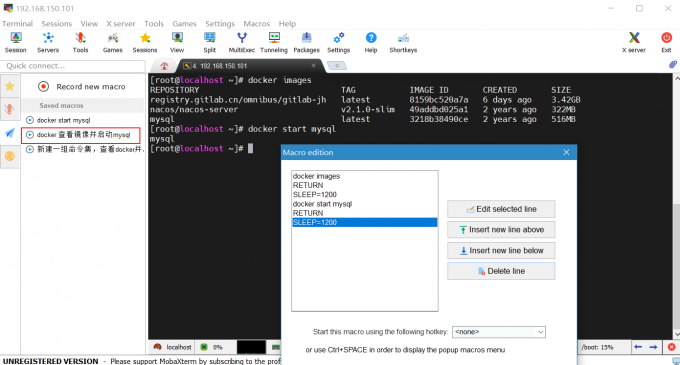
Task: Open a new tab with the plus tab button
Action: 337,65
